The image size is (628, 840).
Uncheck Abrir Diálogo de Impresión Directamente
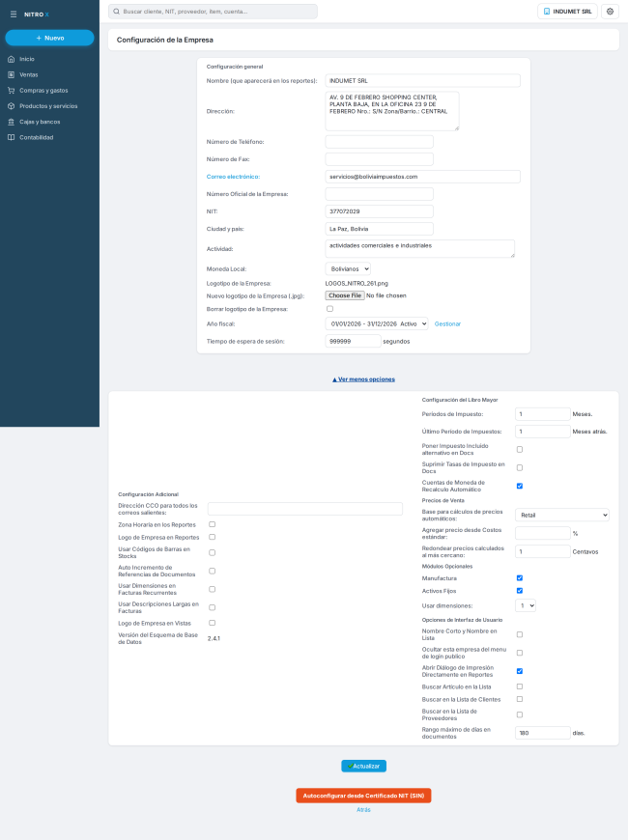pyautogui.click(x=520, y=671)
